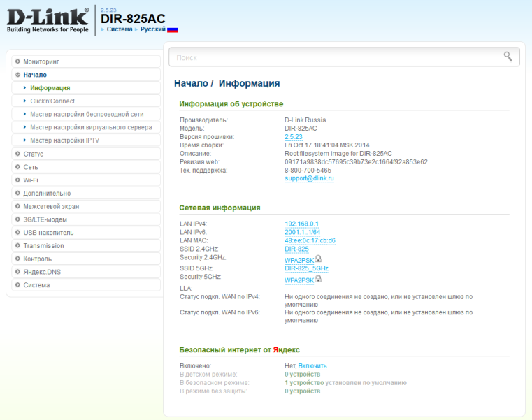The width and height of the screenshot is (532, 420).
Task: Collapse the Начало menu section
Action: tap(86, 75)
